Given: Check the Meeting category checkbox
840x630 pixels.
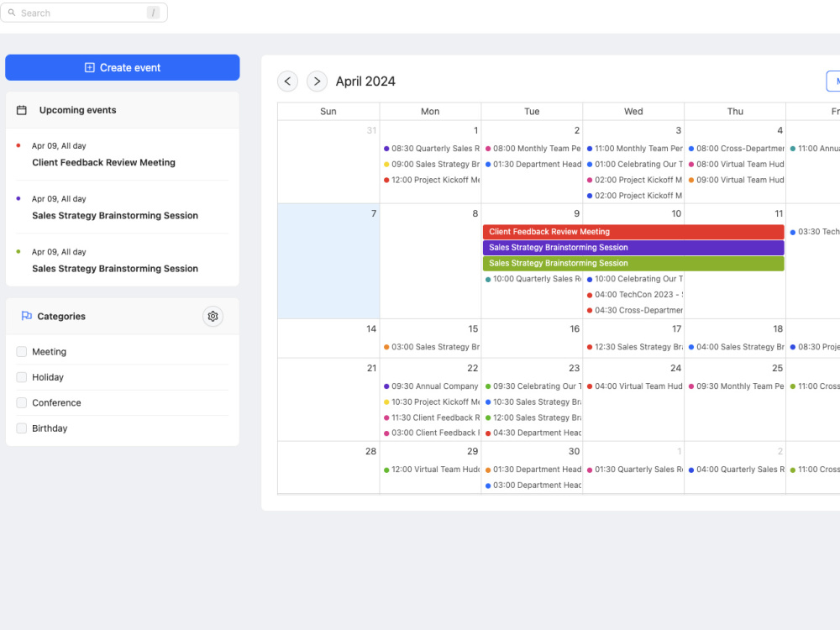Looking at the screenshot, I should pos(22,351).
